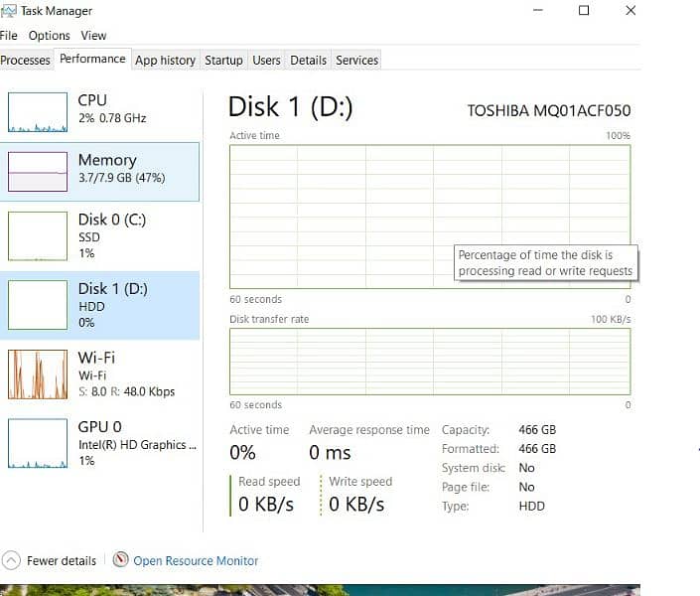Click the Task Manager app icon in title bar
The width and height of the screenshot is (700, 596).
point(9,11)
